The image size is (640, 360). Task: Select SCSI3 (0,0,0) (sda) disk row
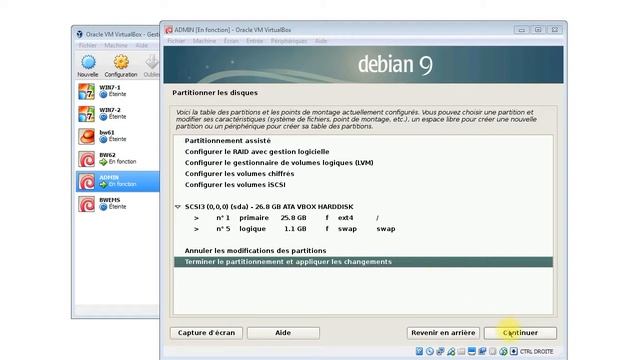363,207
